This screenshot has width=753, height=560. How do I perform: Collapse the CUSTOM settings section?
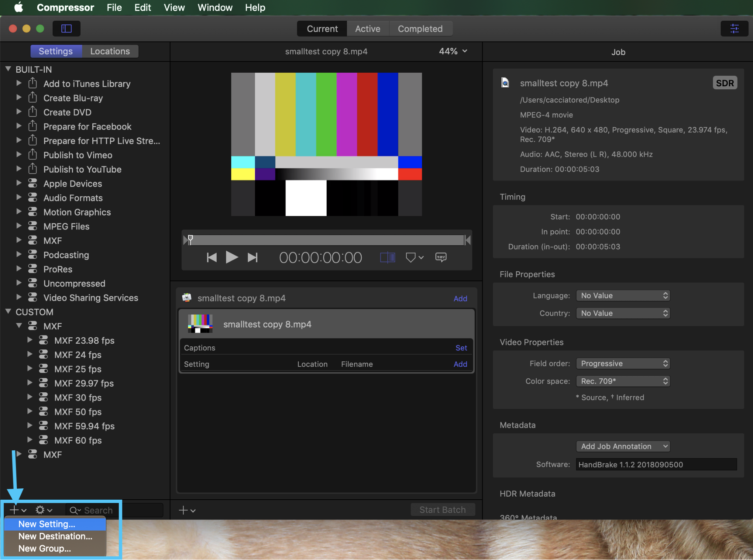point(8,311)
